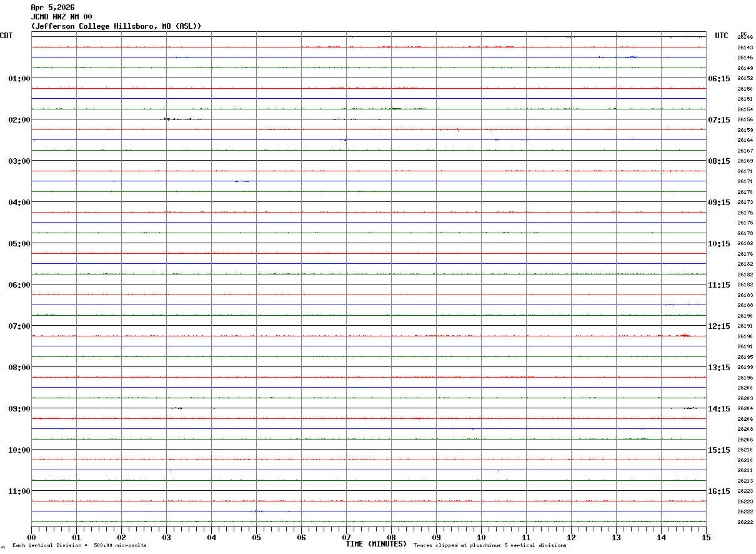Select DC offset value 26204
This screenshot has height=554, width=756.
click(x=745, y=408)
